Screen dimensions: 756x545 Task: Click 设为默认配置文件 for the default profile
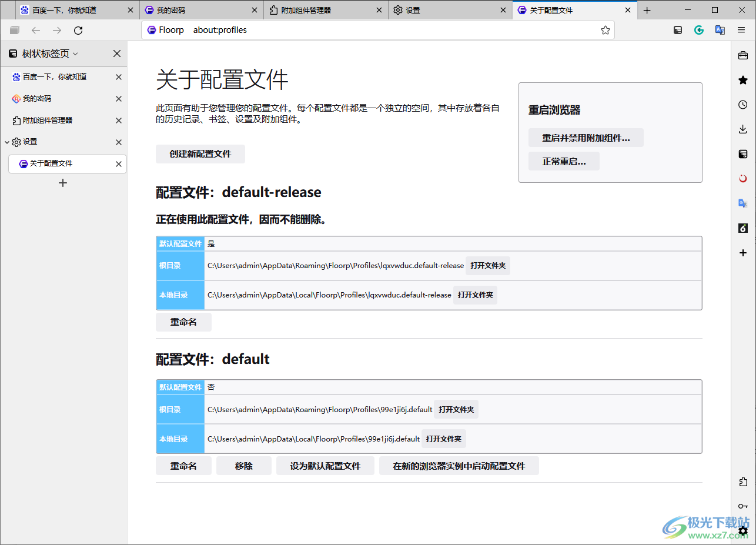tap(325, 465)
